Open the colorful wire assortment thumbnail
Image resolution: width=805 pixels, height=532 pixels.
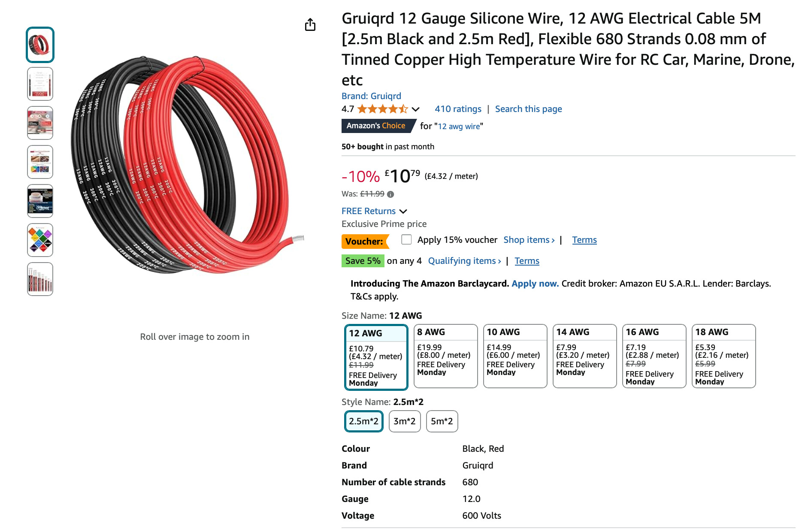point(40,240)
